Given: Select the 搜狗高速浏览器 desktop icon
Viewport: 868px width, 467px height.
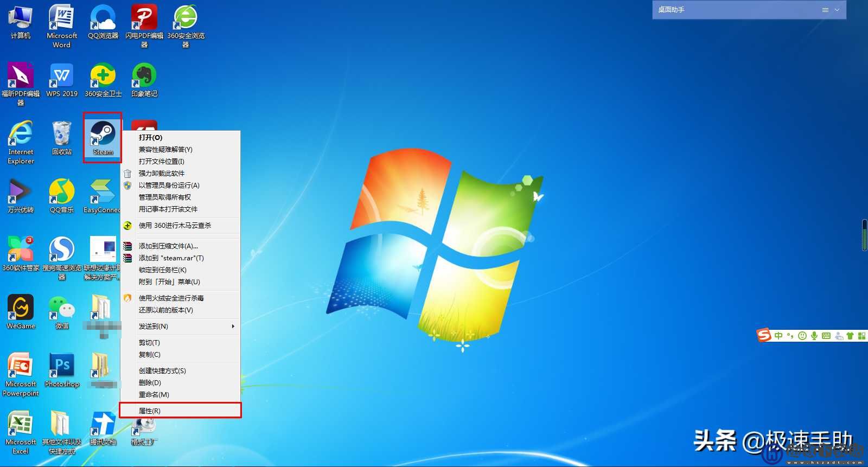Looking at the screenshot, I should coord(62,259).
